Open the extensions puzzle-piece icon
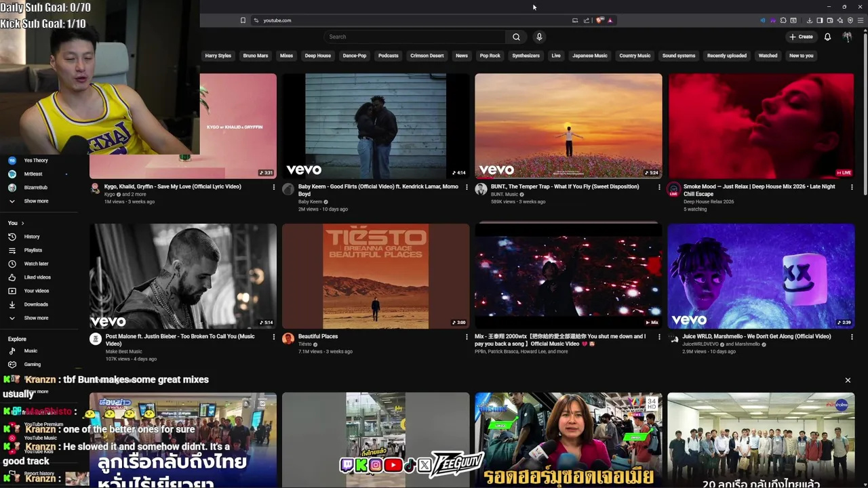The image size is (868, 488). coord(783,20)
